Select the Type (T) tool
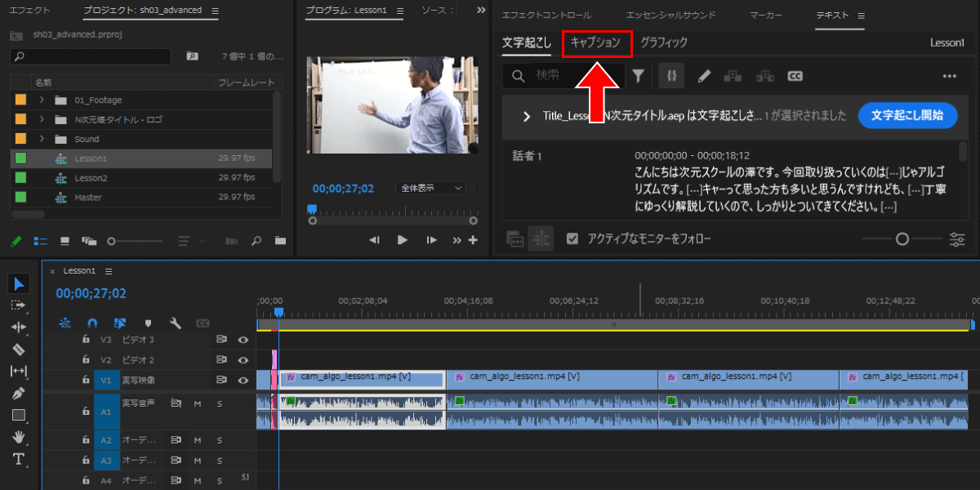 20,459
